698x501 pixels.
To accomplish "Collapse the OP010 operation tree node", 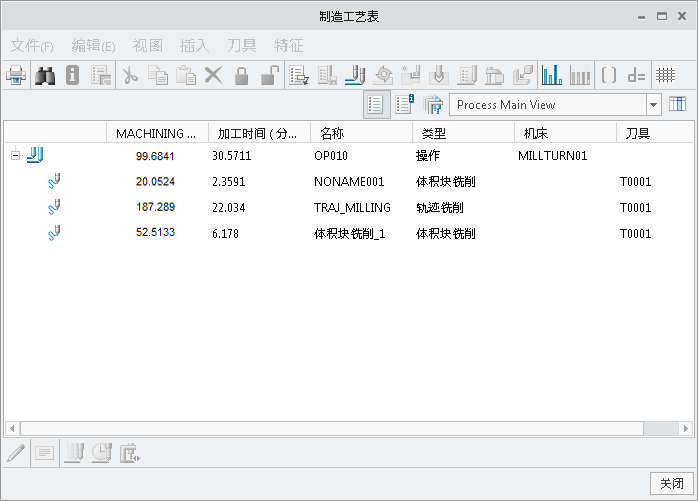I will pyautogui.click(x=15, y=155).
